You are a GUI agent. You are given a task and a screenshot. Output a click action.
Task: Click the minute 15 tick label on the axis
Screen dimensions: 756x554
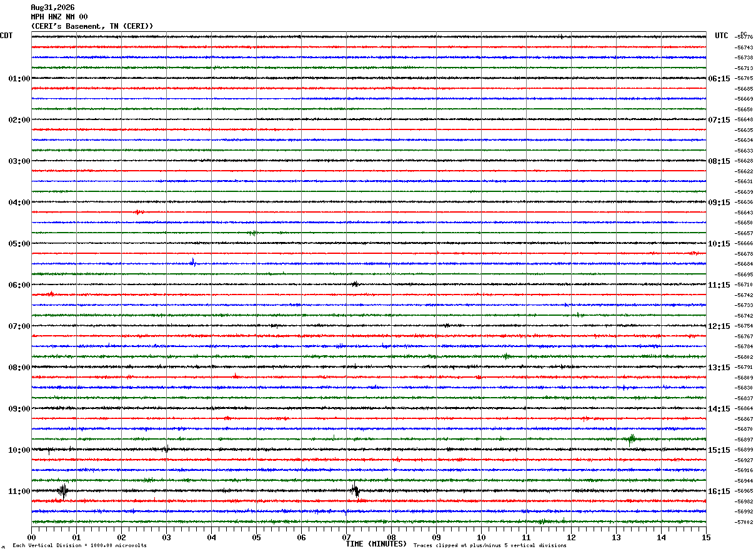pos(706,537)
